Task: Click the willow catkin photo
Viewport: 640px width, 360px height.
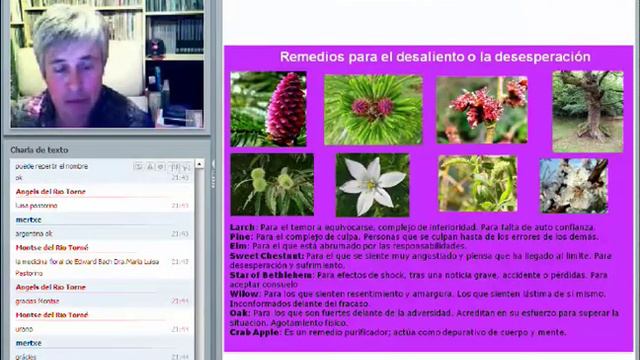Action: point(478,184)
